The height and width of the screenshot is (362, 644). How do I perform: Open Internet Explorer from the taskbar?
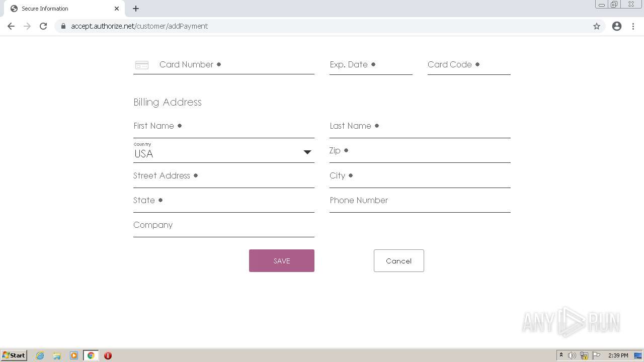click(x=40, y=355)
